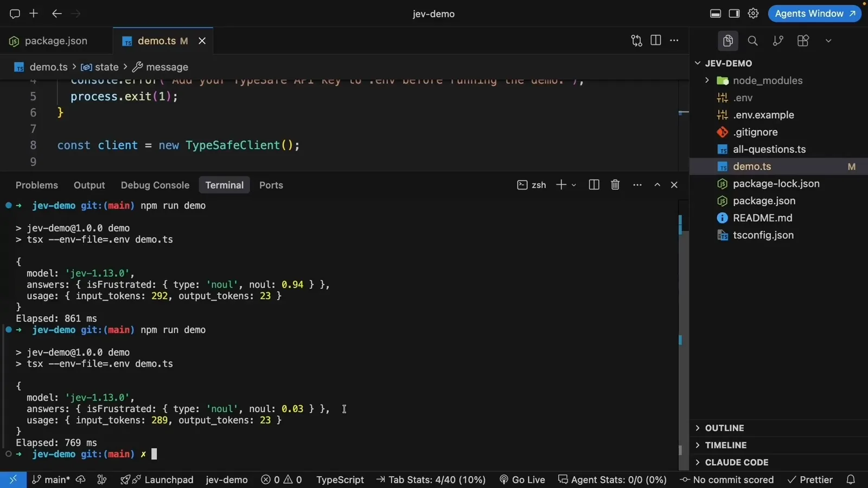The height and width of the screenshot is (488, 868).
Task: Show errors and warnings count
Action: pos(282,479)
